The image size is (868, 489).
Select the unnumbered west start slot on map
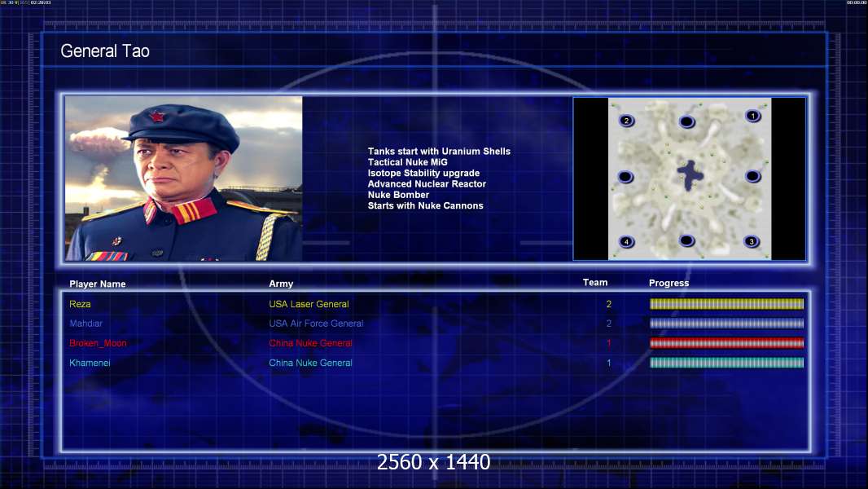[625, 177]
